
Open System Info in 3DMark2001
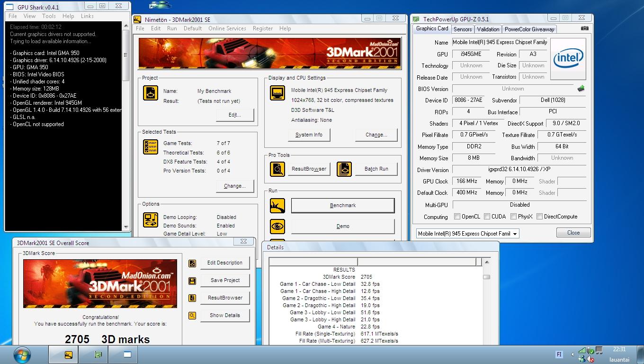tap(309, 135)
